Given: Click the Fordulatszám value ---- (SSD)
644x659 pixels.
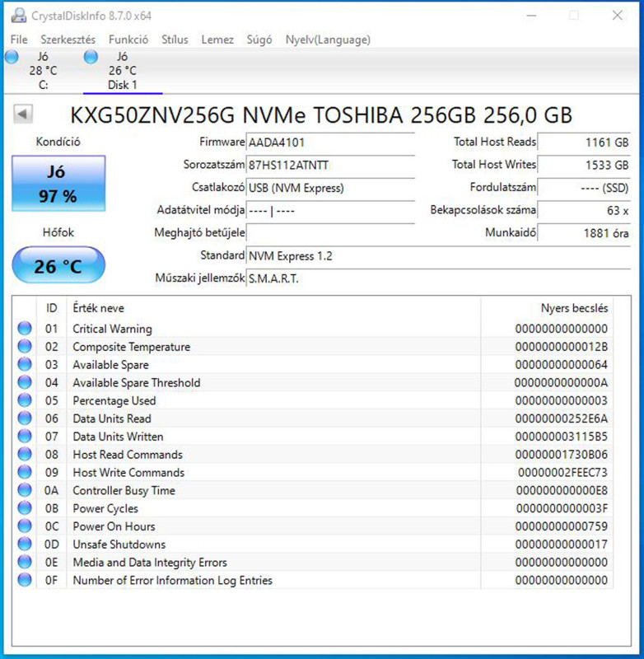Looking at the screenshot, I should click(x=584, y=188).
